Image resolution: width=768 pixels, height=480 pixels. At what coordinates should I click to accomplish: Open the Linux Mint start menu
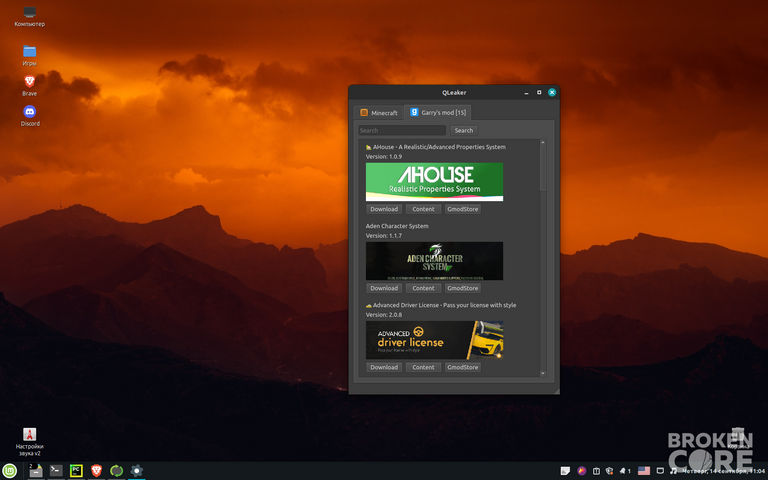tap(9, 471)
